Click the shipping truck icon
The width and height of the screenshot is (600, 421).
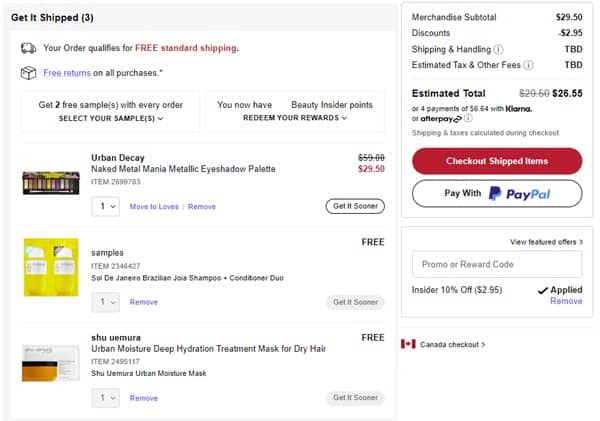[28, 48]
